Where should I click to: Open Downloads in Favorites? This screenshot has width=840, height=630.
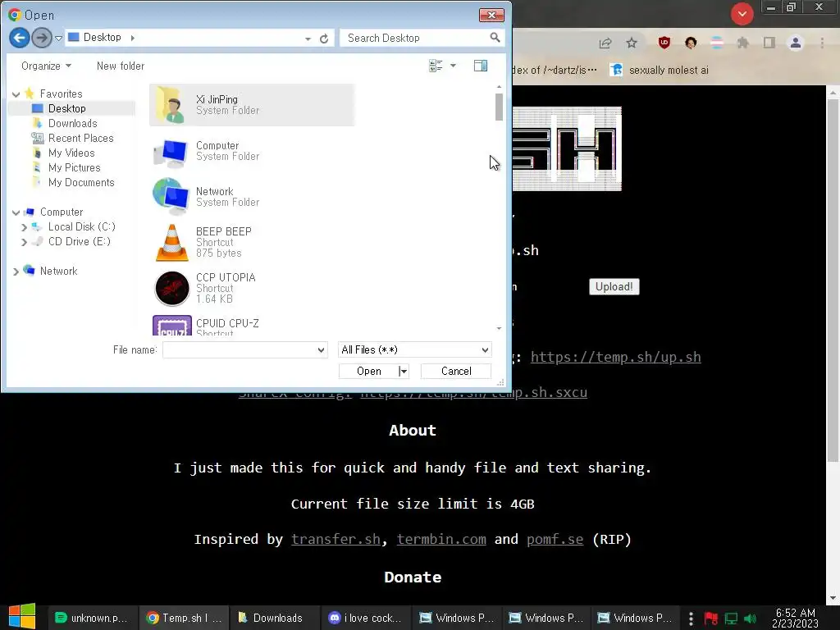point(72,123)
